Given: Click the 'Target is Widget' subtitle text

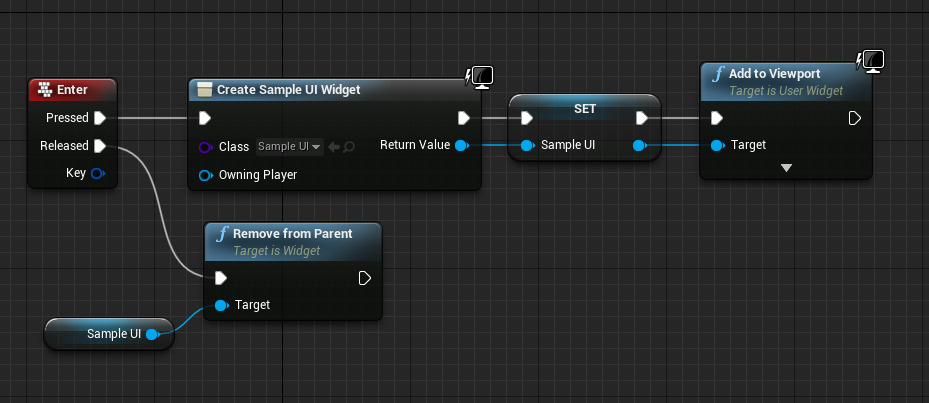Looking at the screenshot, I should pyautogui.click(x=276, y=251).
